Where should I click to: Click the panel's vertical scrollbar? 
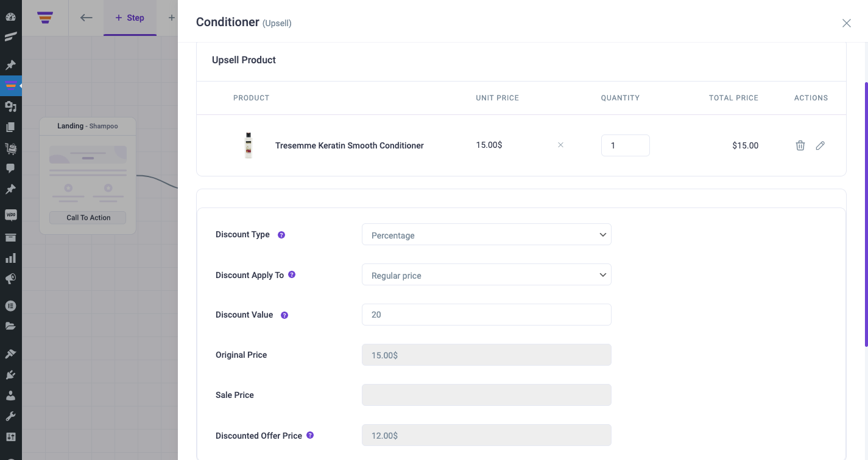866,214
